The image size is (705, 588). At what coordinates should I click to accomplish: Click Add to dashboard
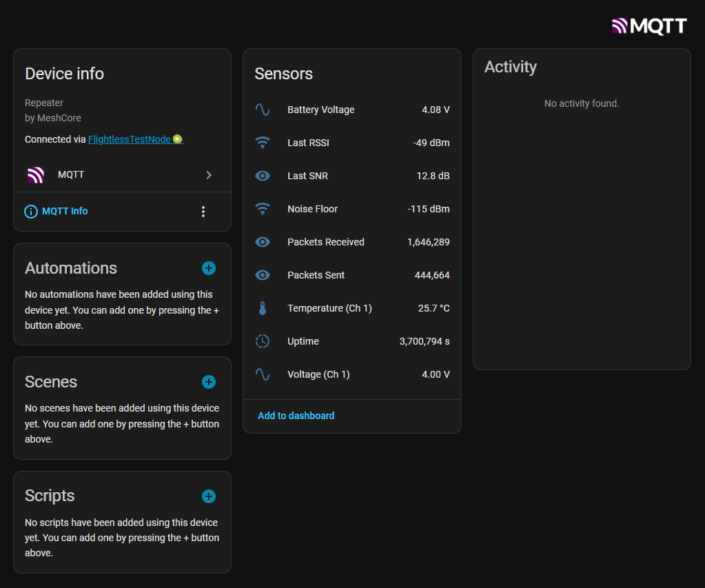point(296,416)
